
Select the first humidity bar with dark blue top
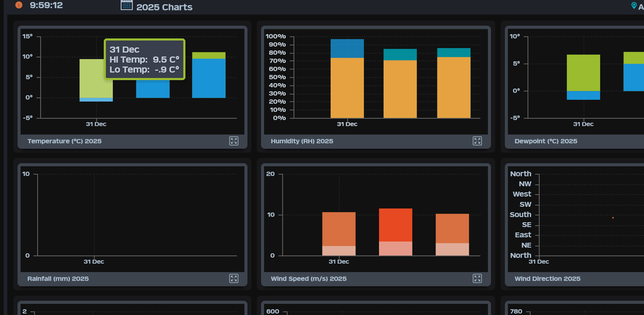click(347, 79)
